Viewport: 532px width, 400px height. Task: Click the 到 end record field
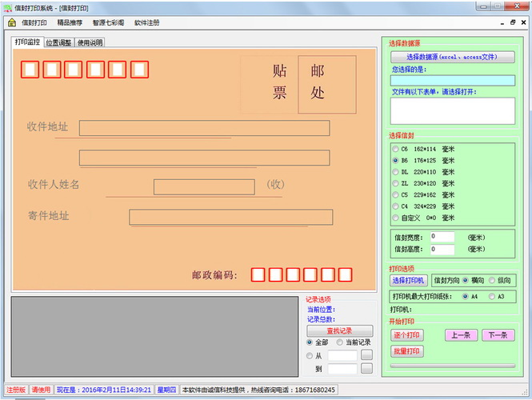(x=342, y=369)
